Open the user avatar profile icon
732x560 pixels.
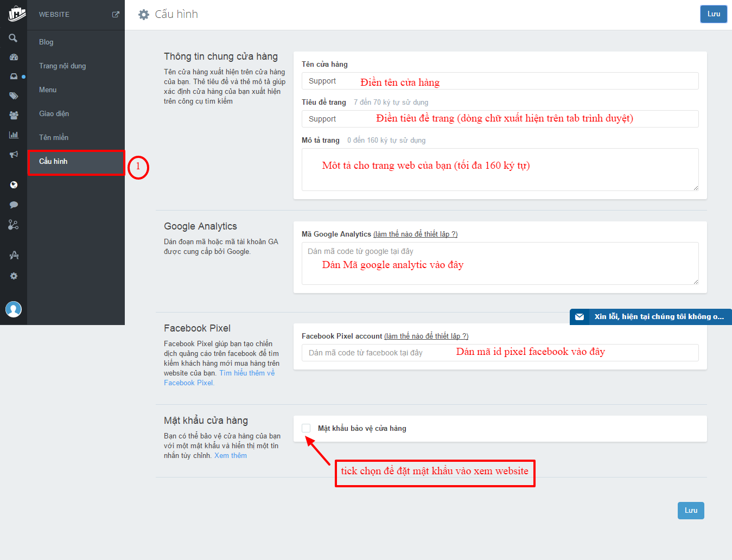point(14,309)
